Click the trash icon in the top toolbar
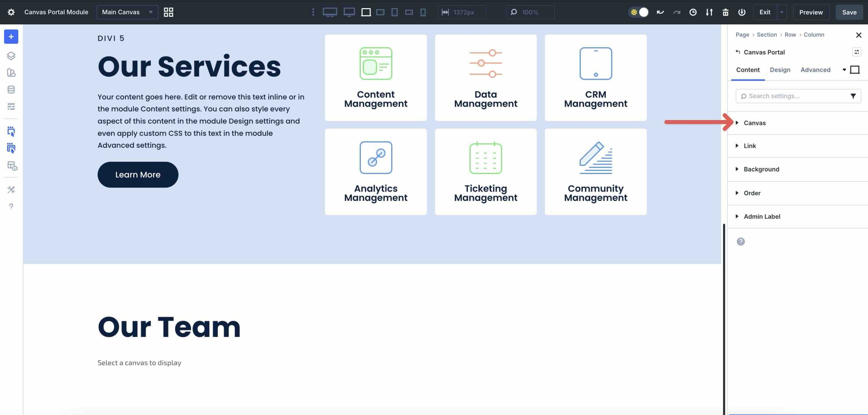This screenshot has height=415, width=868. click(726, 12)
